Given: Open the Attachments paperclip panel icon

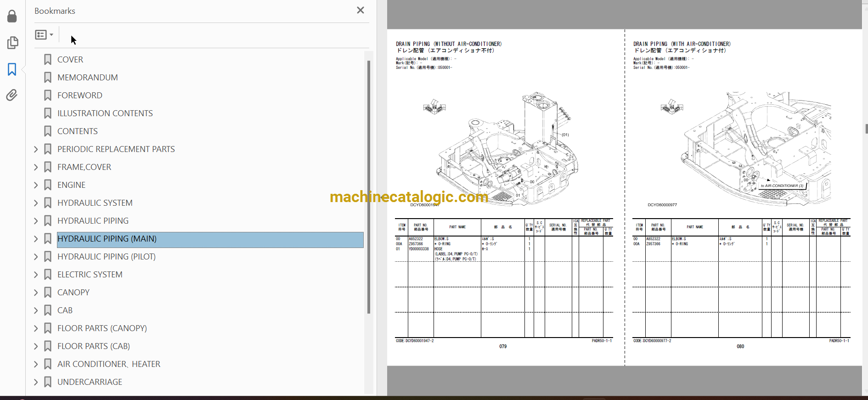Looking at the screenshot, I should pyautogui.click(x=12, y=95).
